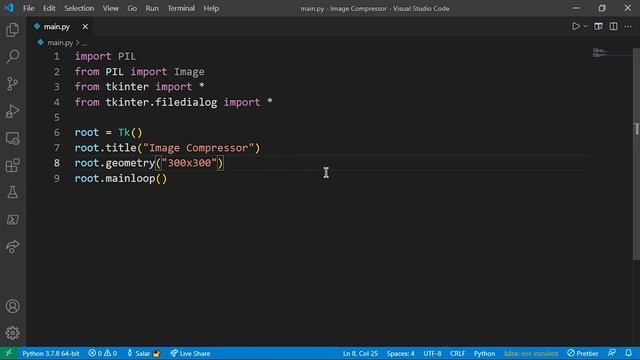Open the Live Share view in activity bar
640x360 pixels.
[x=12, y=247]
